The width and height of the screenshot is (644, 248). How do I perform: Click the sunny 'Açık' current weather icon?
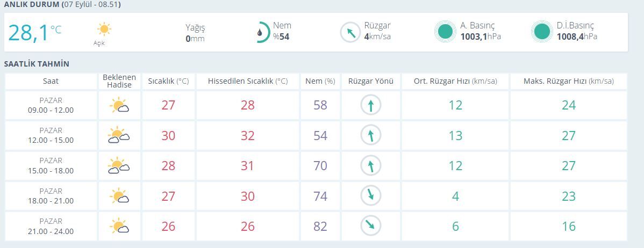tap(104, 29)
